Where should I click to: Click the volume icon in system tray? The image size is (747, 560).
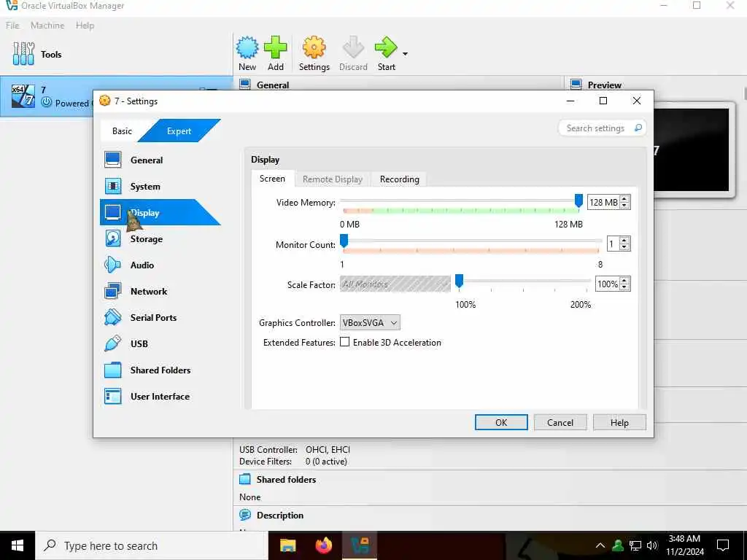click(652, 545)
